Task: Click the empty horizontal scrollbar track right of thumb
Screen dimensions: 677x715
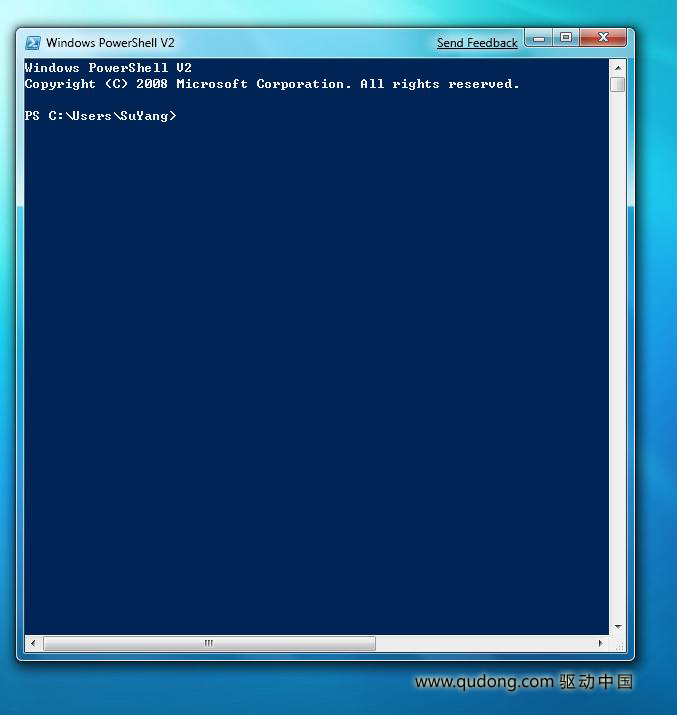Action: point(484,643)
